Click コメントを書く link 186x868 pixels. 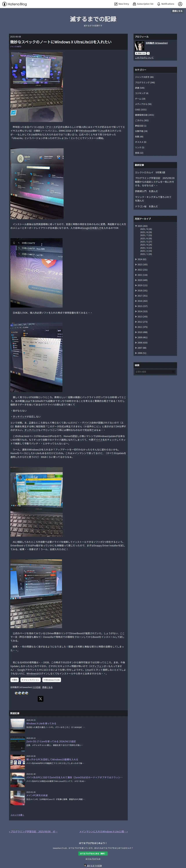[x=17, y=815]
